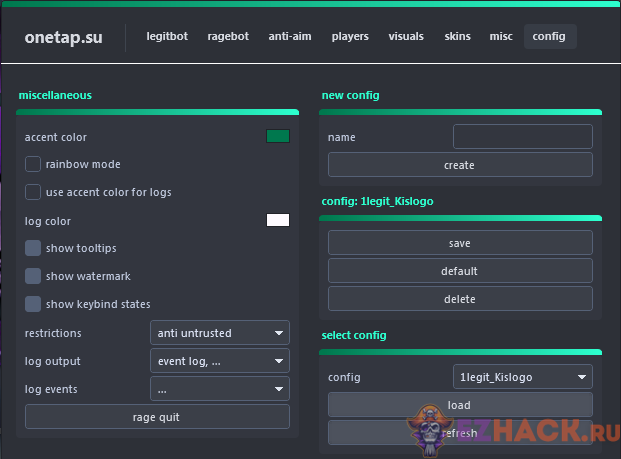
Task: Click the log output label
Action: pyautogui.click(x=52, y=362)
